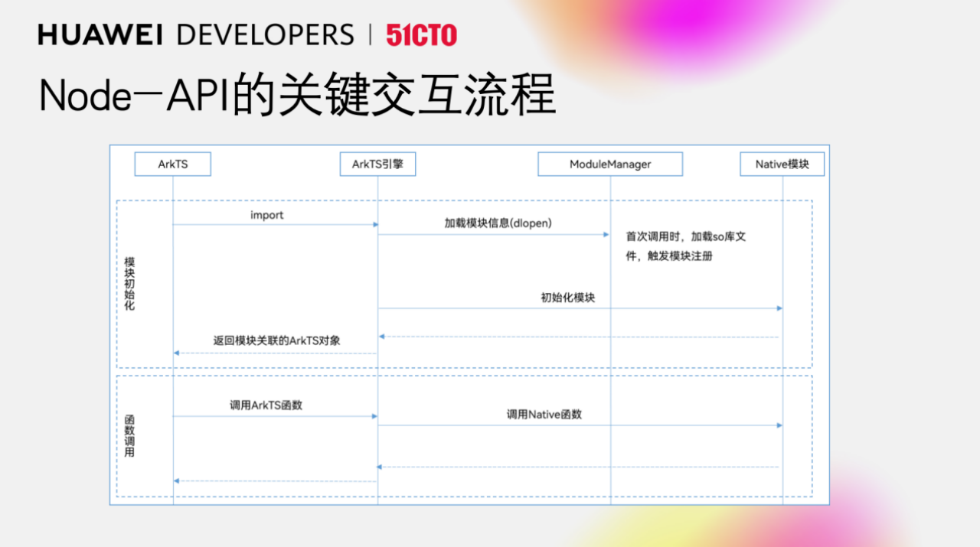Click the ModuleManager header box
Image resolution: width=980 pixels, height=547 pixels.
pos(610,164)
